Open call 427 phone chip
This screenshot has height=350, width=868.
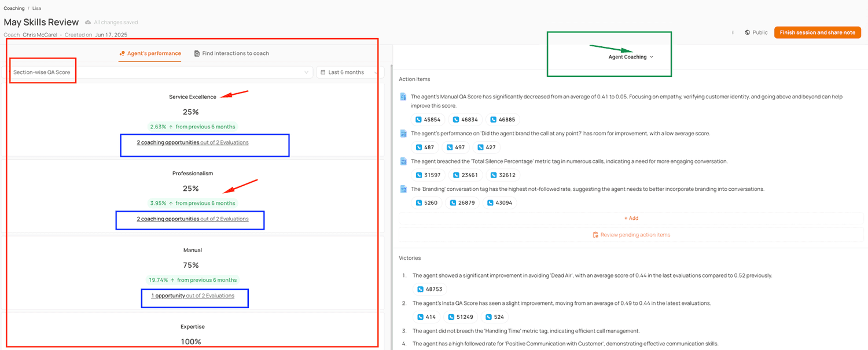486,147
